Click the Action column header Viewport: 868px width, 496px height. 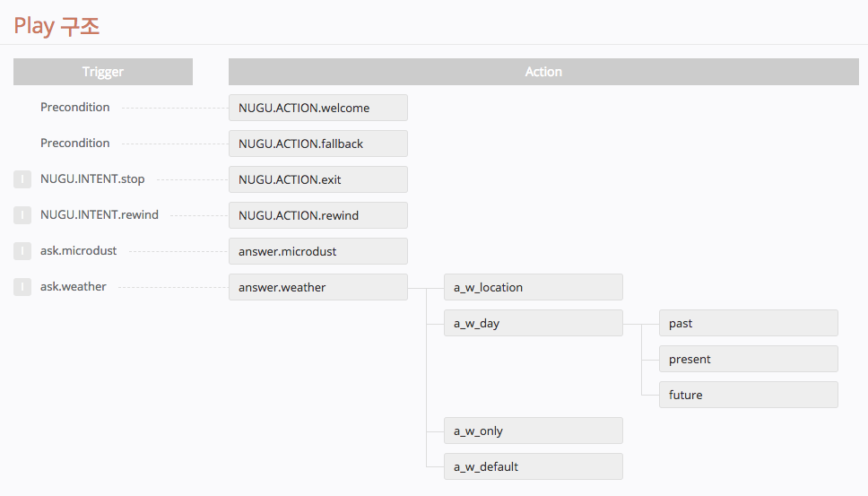pos(543,72)
